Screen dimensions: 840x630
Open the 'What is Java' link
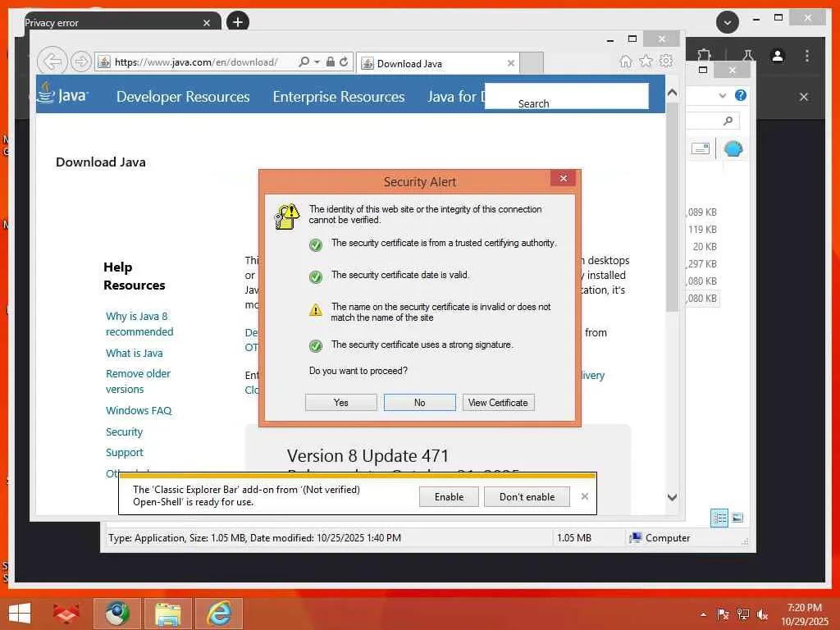pyautogui.click(x=134, y=353)
